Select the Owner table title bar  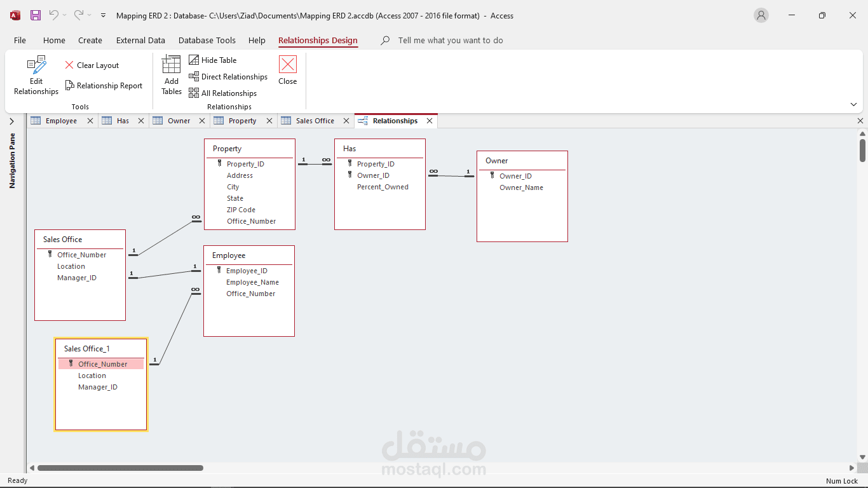pos(522,161)
